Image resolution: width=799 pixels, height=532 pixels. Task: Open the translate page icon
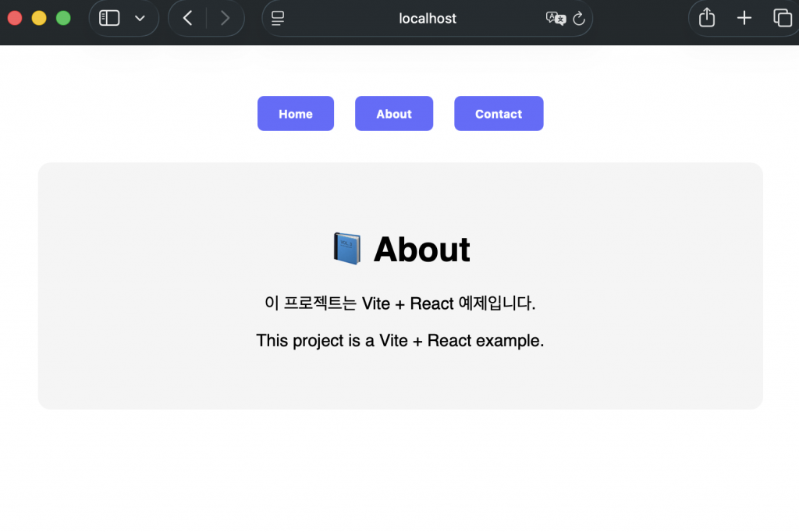coord(556,18)
